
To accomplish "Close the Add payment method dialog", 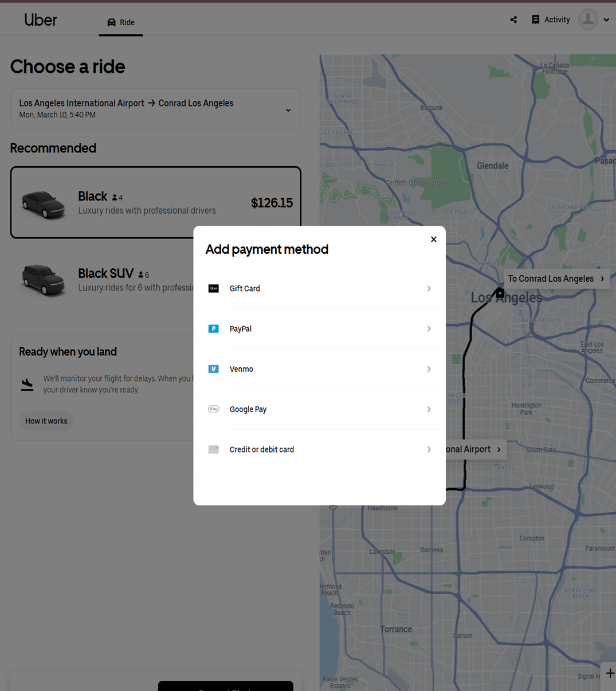I will pos(434,240).
